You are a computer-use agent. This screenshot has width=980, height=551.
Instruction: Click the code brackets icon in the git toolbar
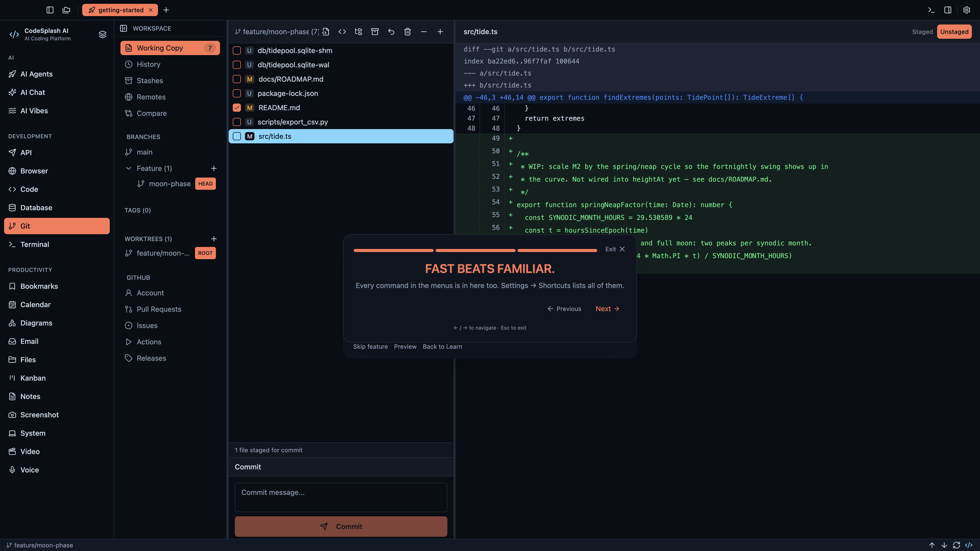click(x=342, y=32)
